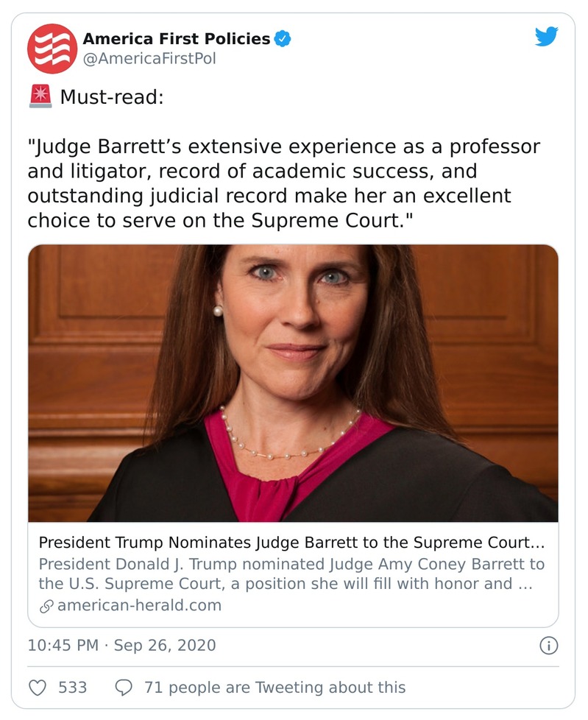Click the 'Must-read:' text

[111, 96]
